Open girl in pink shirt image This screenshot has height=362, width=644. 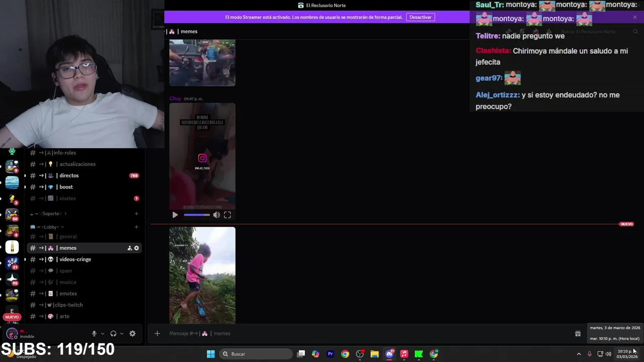(202, 275)
